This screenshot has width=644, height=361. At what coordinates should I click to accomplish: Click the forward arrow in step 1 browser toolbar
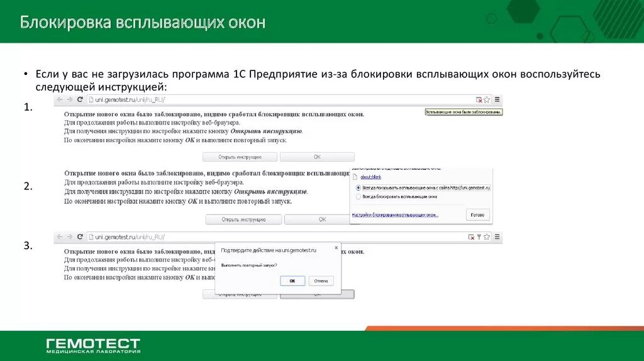pyautogui.click(x=69, y=100)
